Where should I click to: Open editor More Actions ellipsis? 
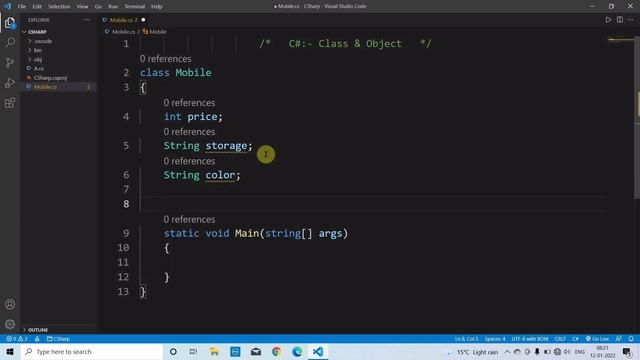[631, 20]
